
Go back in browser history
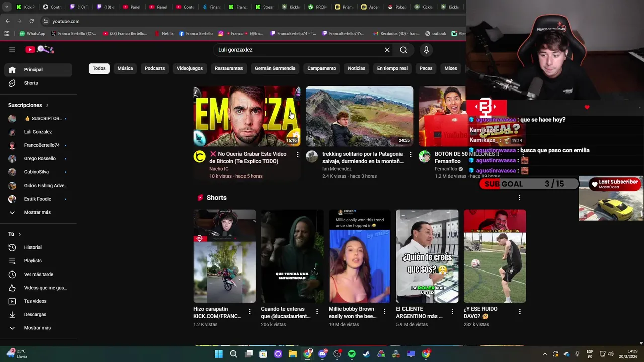click(7, 21)
